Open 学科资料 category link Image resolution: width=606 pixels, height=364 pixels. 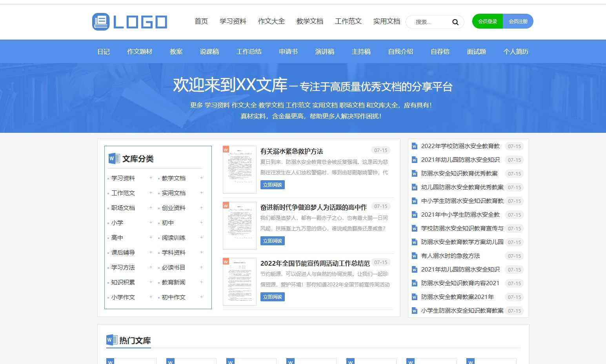pos(174,252)
